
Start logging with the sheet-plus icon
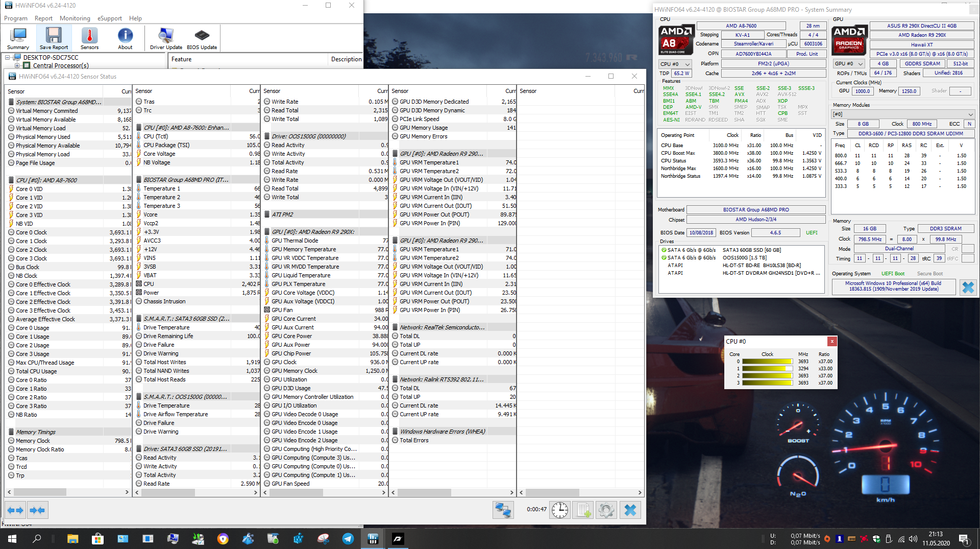coord(583,510)
